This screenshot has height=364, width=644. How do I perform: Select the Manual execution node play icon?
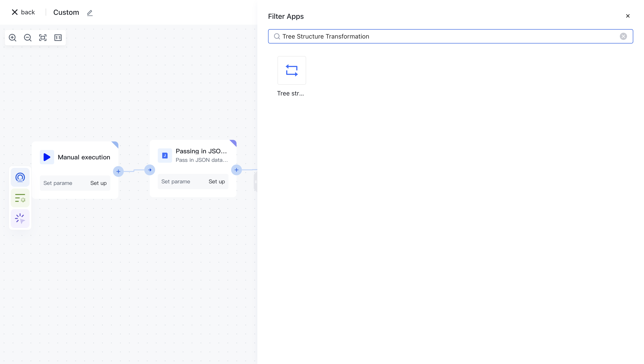coord(47,157)
